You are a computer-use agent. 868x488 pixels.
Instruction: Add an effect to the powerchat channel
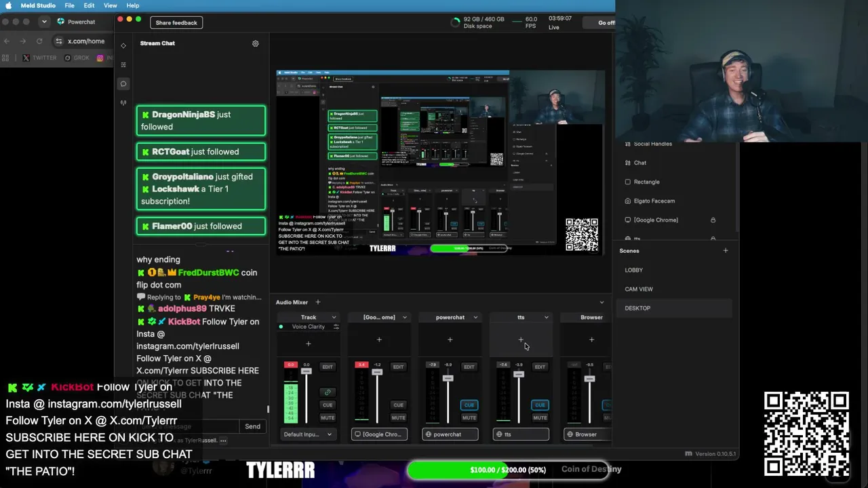pos(450,340)
